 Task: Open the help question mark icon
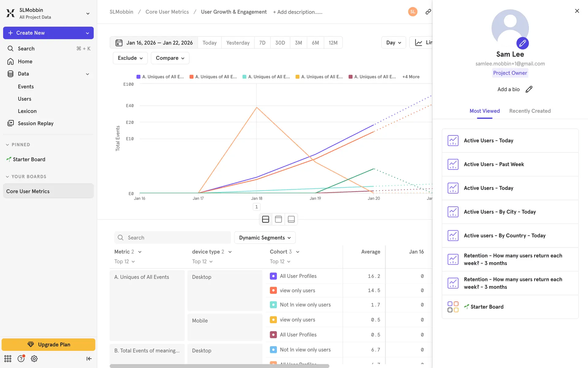click(21, 358)
